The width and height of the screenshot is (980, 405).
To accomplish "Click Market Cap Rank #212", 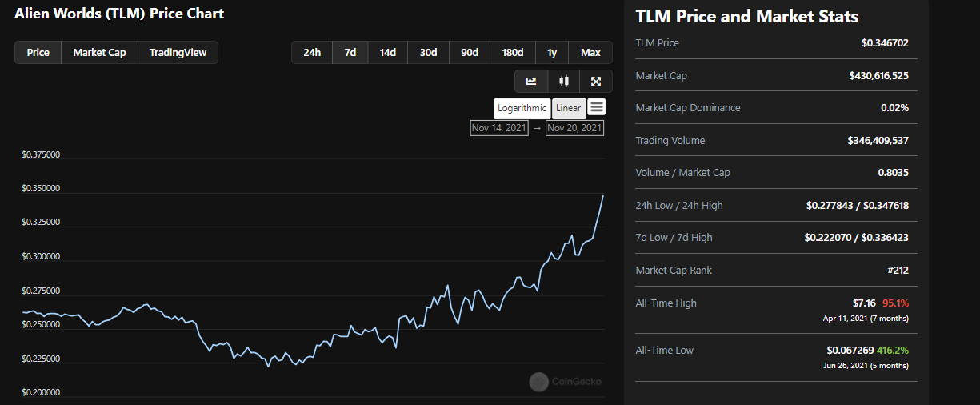I will (x=898, y=271).
